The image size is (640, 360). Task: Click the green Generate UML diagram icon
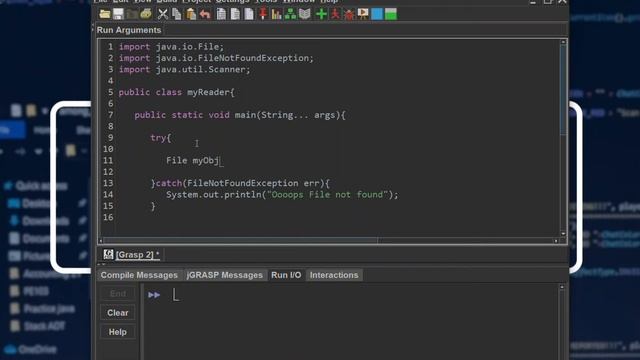pos(290,14)
